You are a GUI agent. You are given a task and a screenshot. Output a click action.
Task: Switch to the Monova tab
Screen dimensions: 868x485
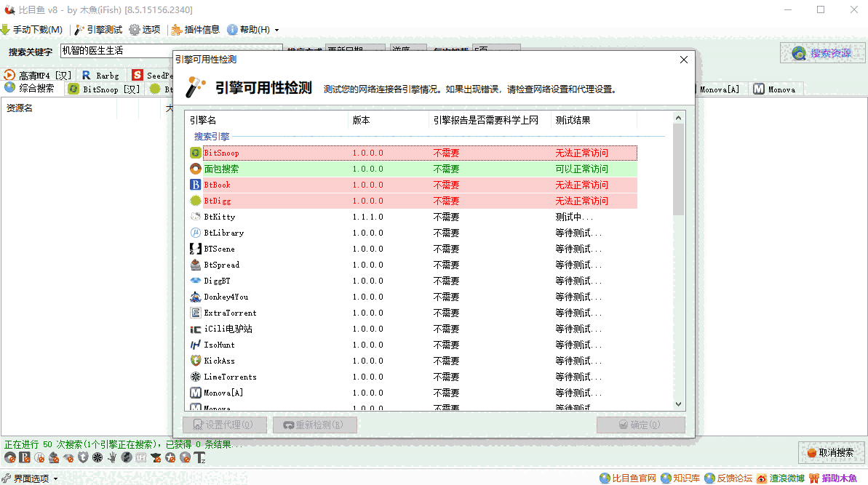[776, 89]
